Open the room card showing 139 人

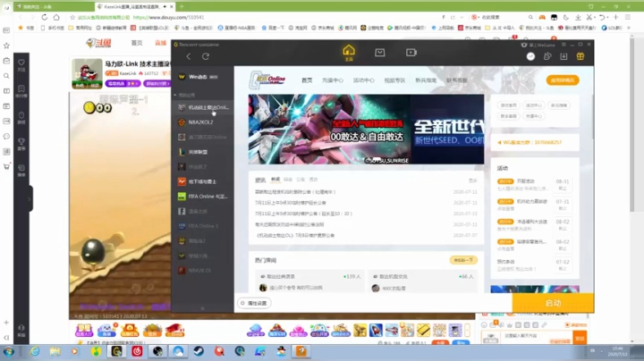[309, 281]
